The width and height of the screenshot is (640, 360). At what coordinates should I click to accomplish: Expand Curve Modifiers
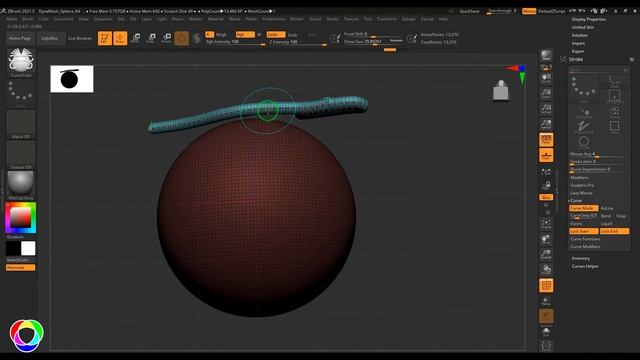[x=585, y=247]
